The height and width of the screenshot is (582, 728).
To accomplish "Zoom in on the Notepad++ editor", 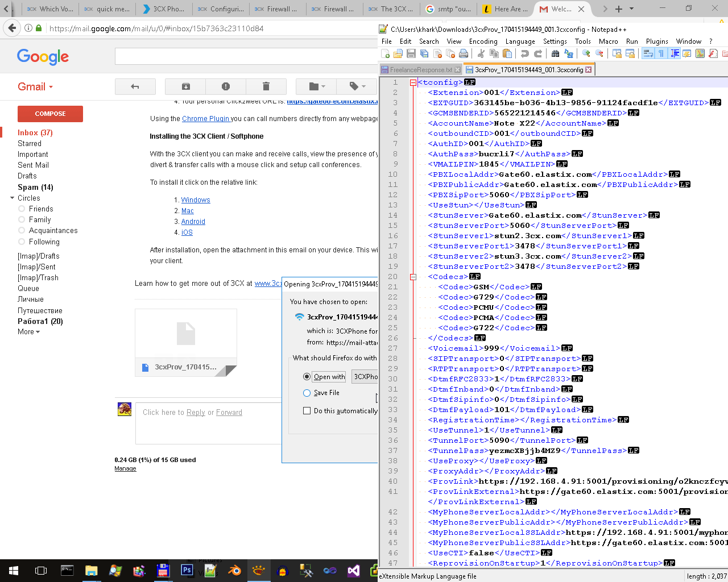I will (x=586, y=53).
